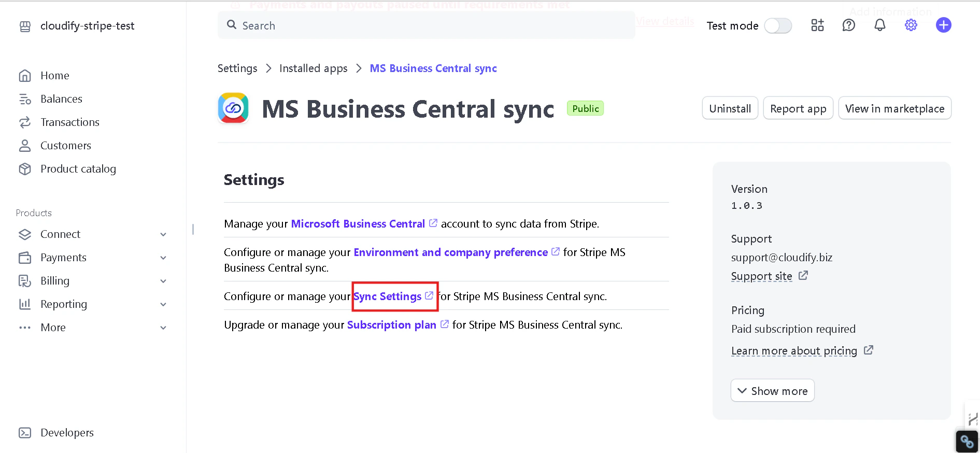Click the Search input field
The image size is (980, 453).
pos(427,25)
